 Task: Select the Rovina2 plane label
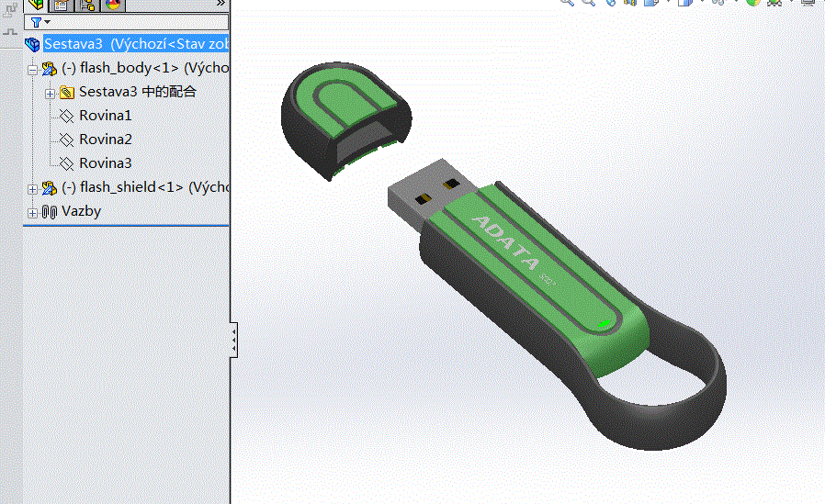click(x=106, y=140)
